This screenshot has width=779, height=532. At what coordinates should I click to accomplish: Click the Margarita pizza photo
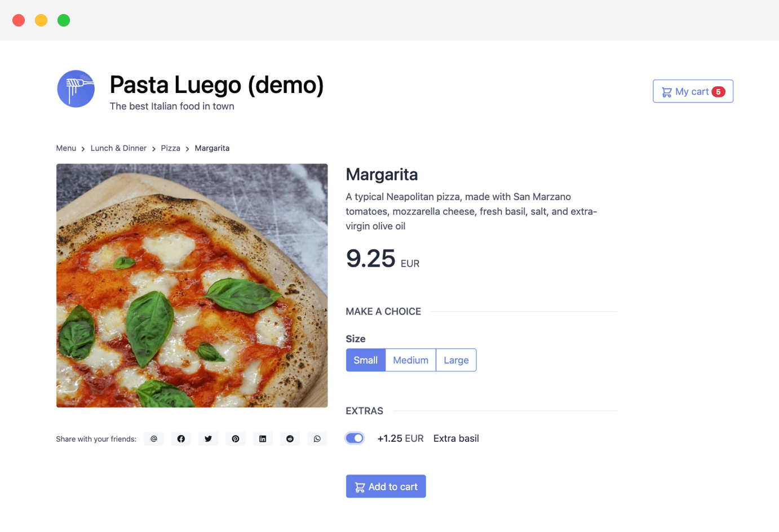click(192, 286)
